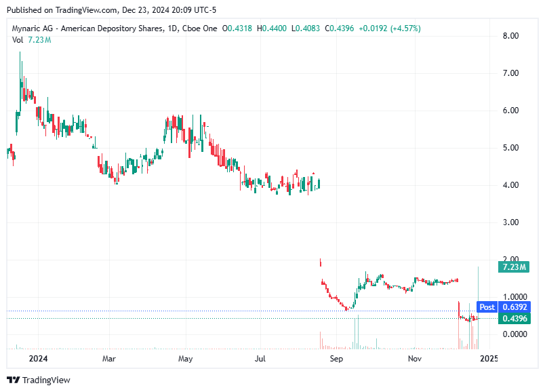Click the 7.23M volume value in legend
Viewport: 545px width, 392px height.
coord(39,40)
